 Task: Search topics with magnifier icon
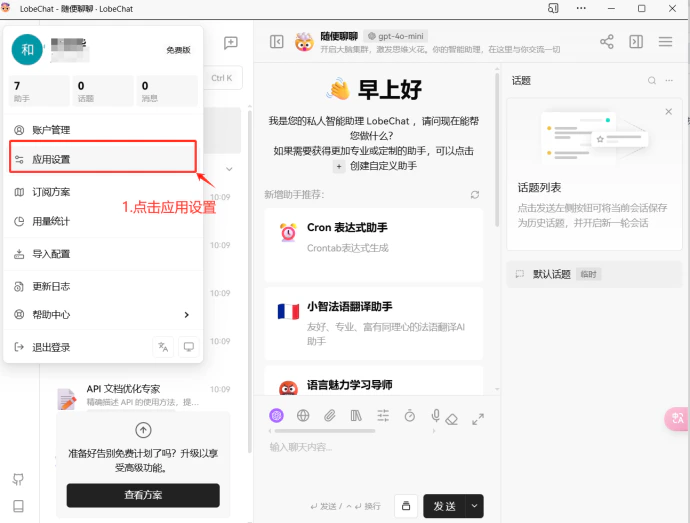tap(652, 81)
